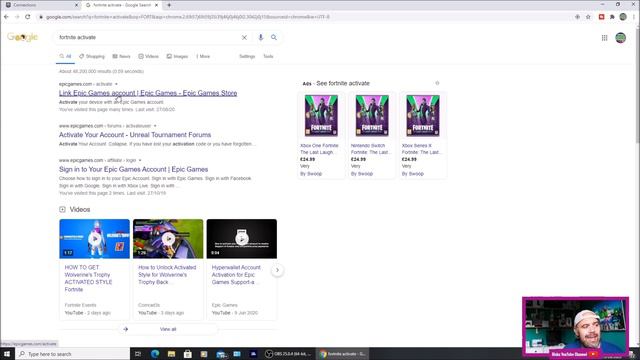Clear the search box with the X

pos(244,38)
